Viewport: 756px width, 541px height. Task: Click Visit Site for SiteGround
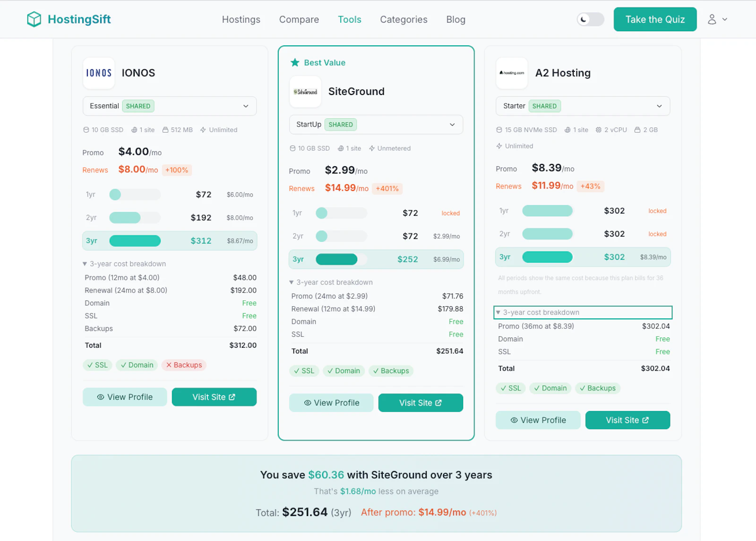click(x=421, y=403)
